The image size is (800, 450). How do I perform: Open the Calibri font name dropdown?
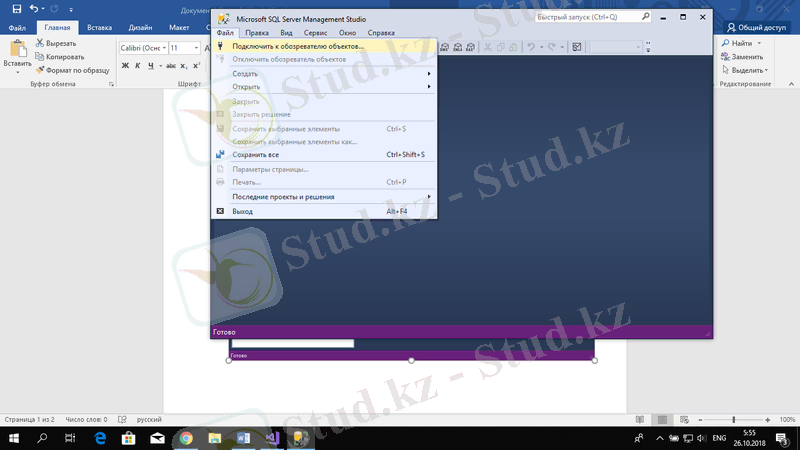click(x=164, y=48)
